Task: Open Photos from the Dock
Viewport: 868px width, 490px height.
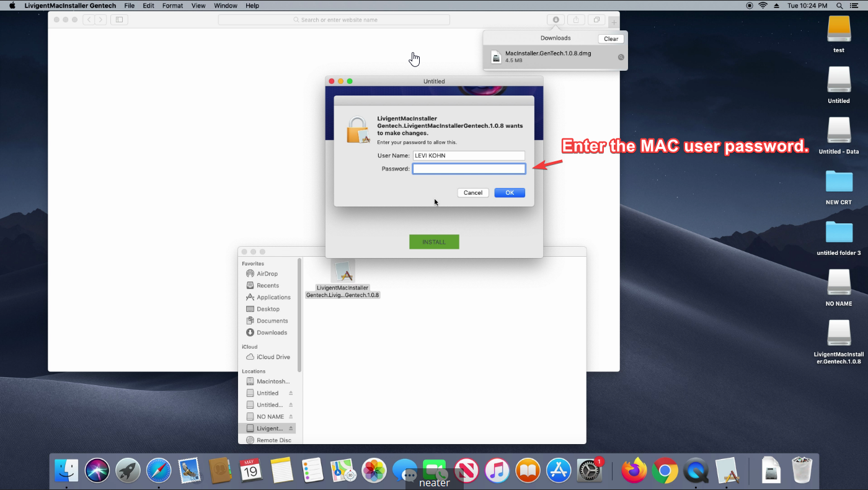Action: 374,471
